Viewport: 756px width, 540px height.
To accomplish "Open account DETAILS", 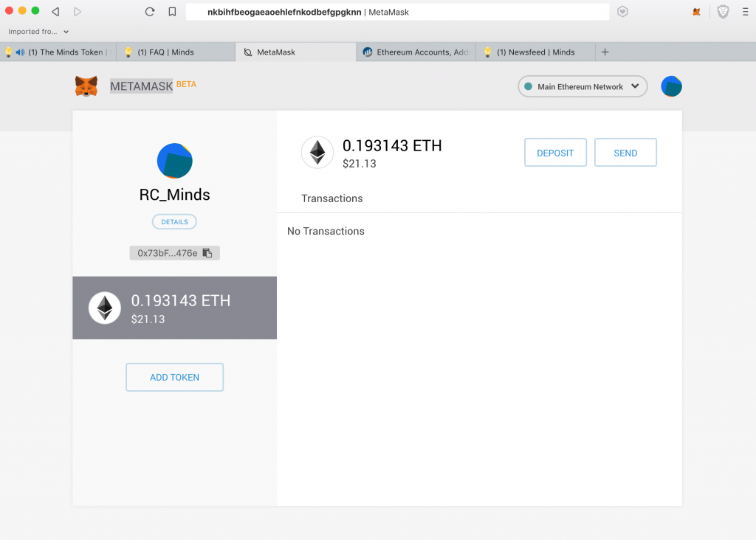I will pos(174,221).
